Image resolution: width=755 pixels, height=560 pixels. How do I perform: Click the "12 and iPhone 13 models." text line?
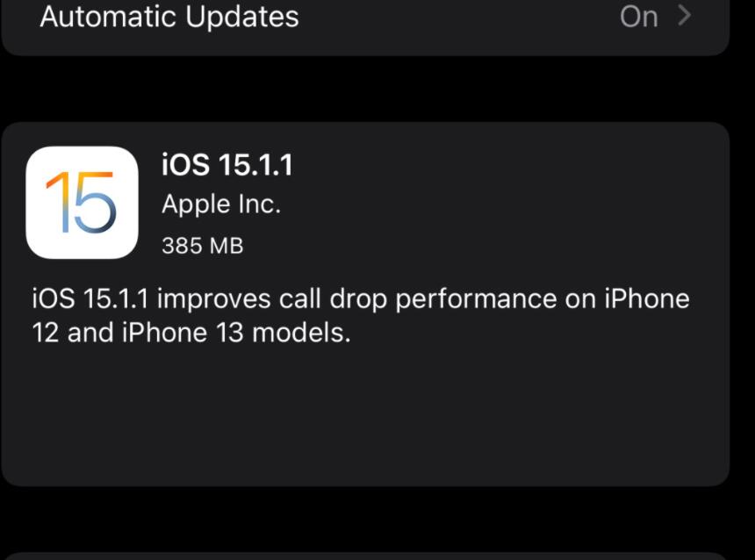click(191, 333)
